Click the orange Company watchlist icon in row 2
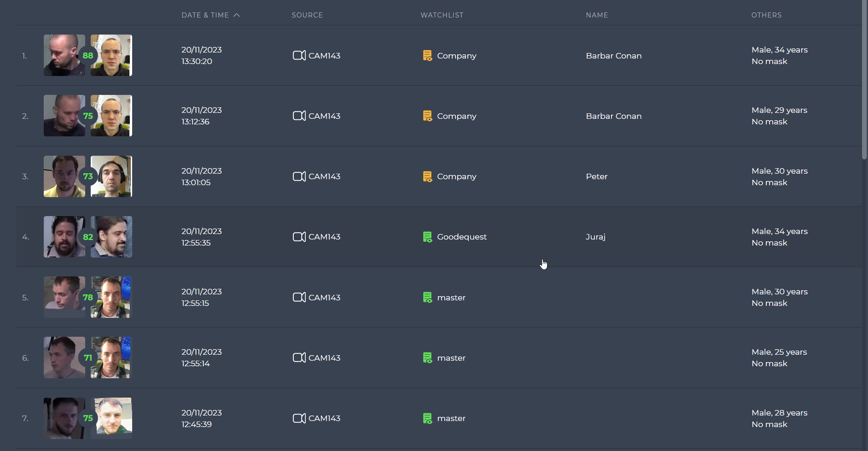Image resolution: width=868 pixels, height=451 pixels. pyautogui.click(x=427, y=116)
